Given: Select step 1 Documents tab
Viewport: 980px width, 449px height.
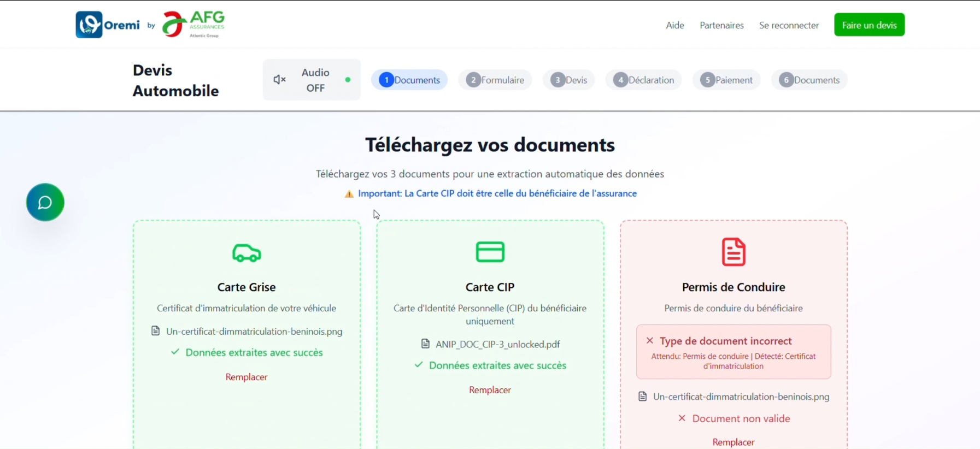Looking at the screenshot, I should click(409, 80).
